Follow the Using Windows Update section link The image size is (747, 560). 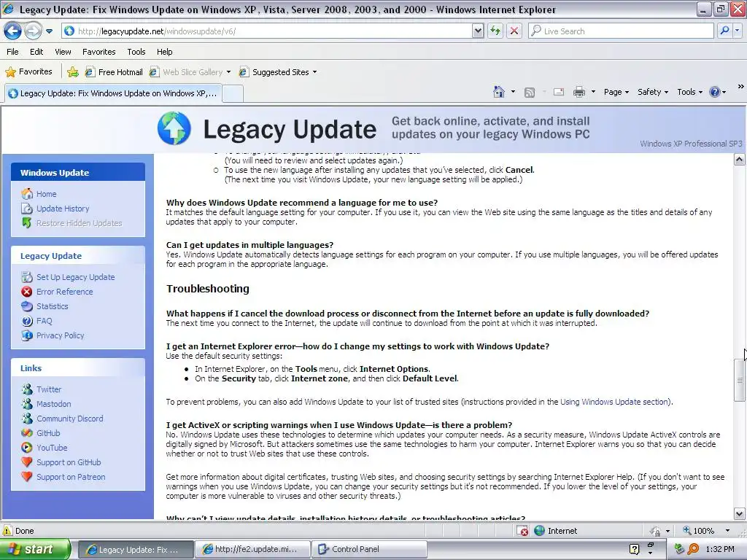pos(614,402)
